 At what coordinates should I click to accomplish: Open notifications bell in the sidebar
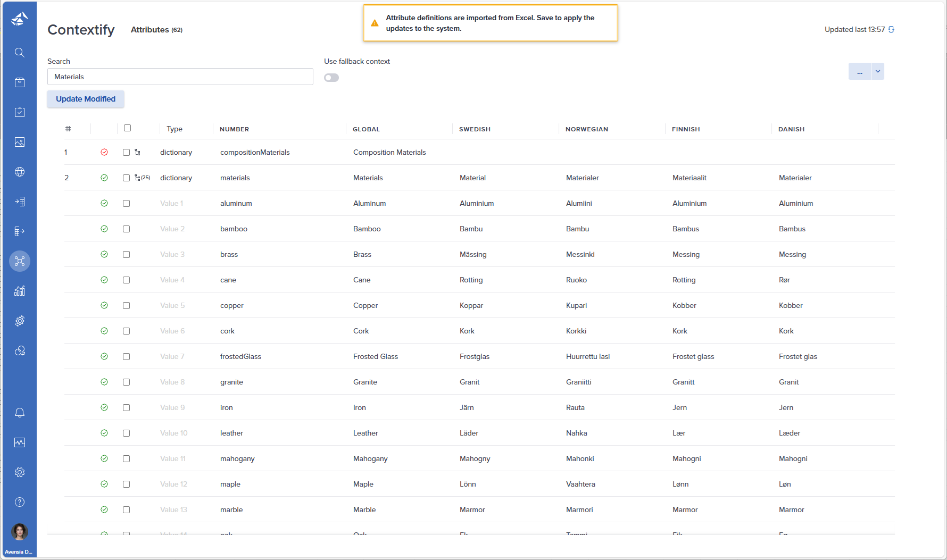tap(20, 413)
